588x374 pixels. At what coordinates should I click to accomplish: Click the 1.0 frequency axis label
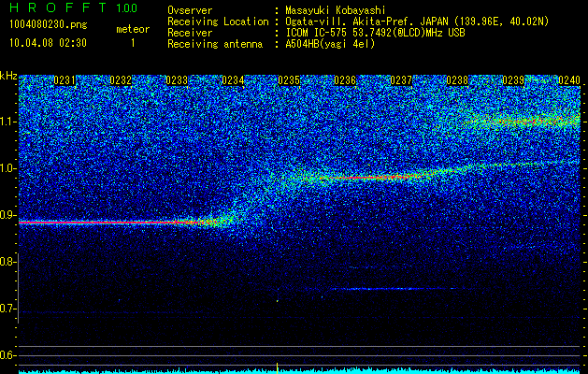[8, 168]
